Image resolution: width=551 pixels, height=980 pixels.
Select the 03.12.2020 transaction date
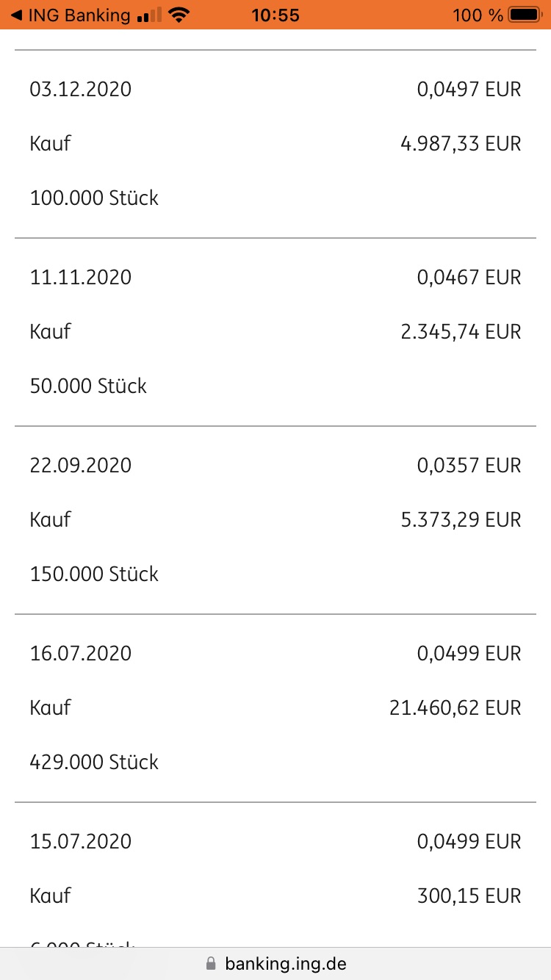coord(81,90)
